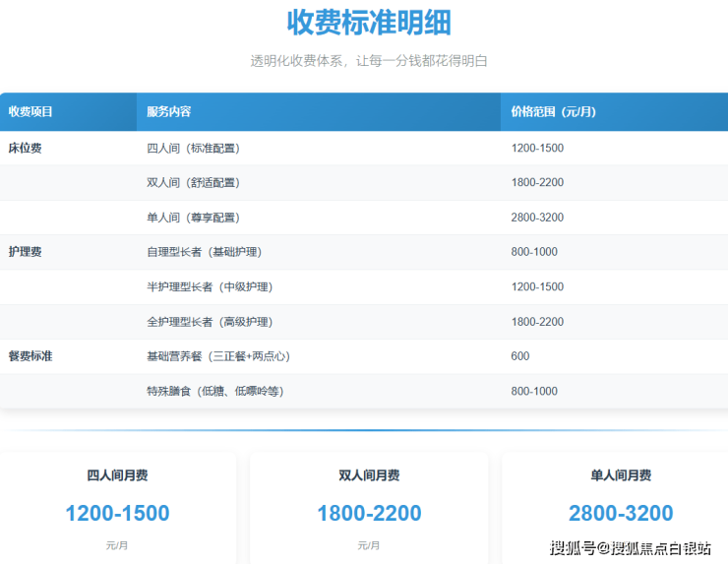
Task: Open the 双人间月费 price card
Action: pos(369,507)
